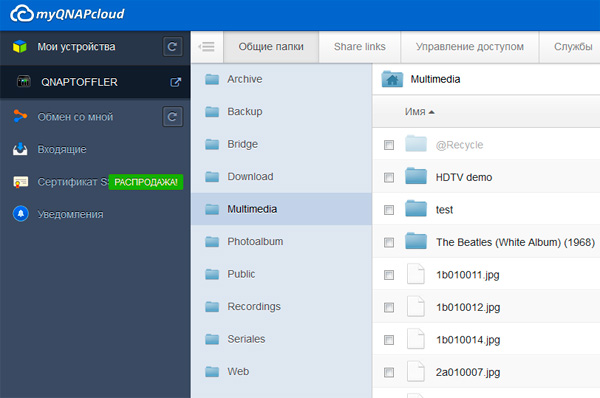
Task: Go to Multimedia home folder icon
Action: click(392, 79)
